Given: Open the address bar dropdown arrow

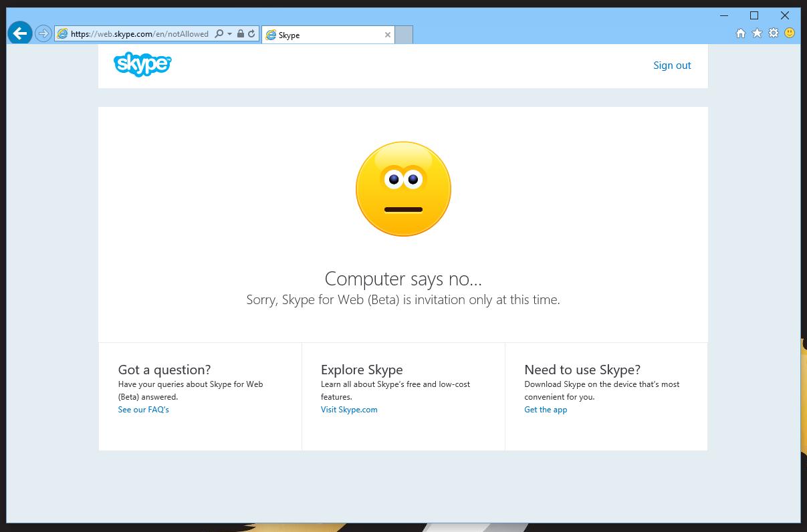Looking at the screenshot, I should tap(229, 33).
